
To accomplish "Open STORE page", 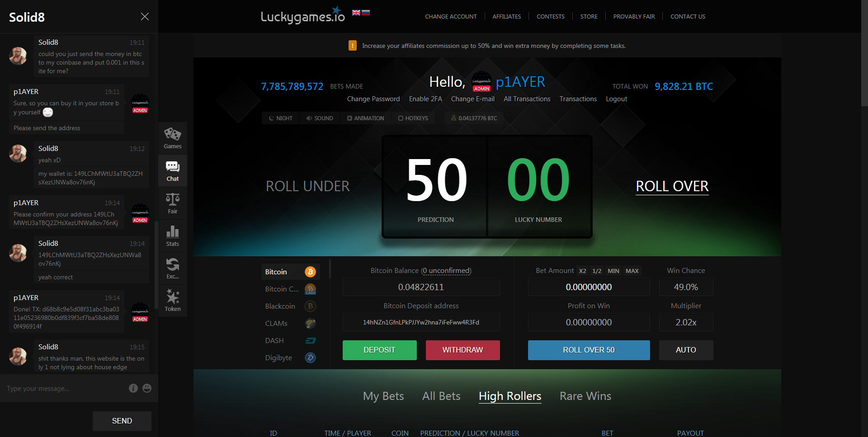I will point(589,17).
